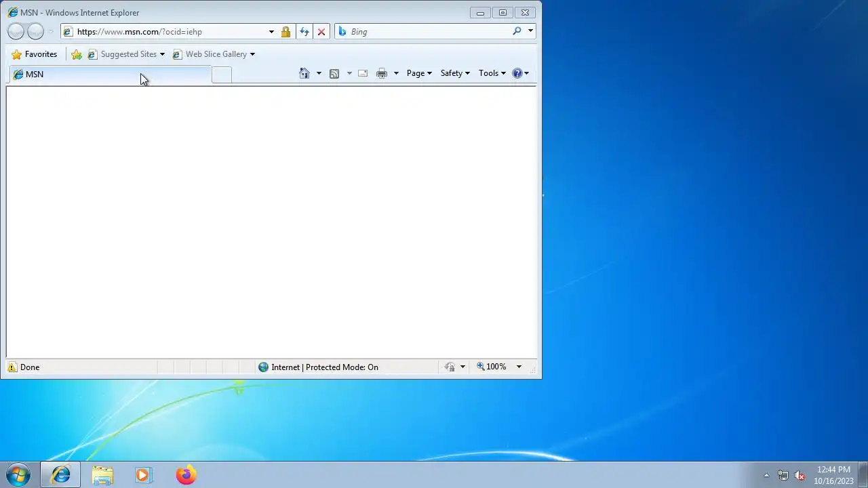Open the Page menu

[419, 73]
